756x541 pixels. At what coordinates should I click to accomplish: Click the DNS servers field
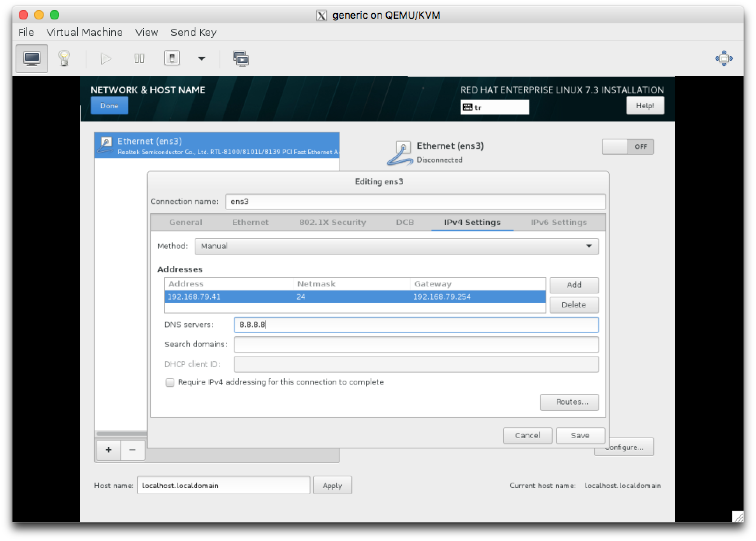[416, 325]
